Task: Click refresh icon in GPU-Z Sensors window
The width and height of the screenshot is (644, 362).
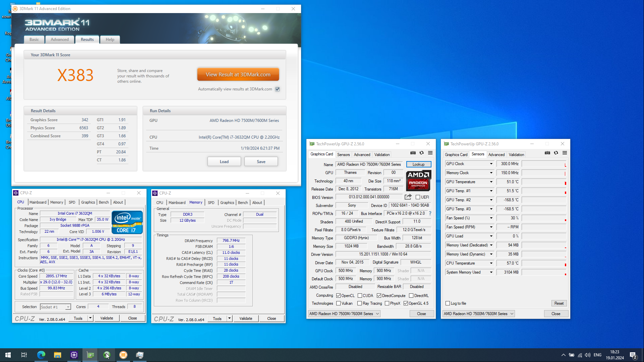Action: point(556,153)
